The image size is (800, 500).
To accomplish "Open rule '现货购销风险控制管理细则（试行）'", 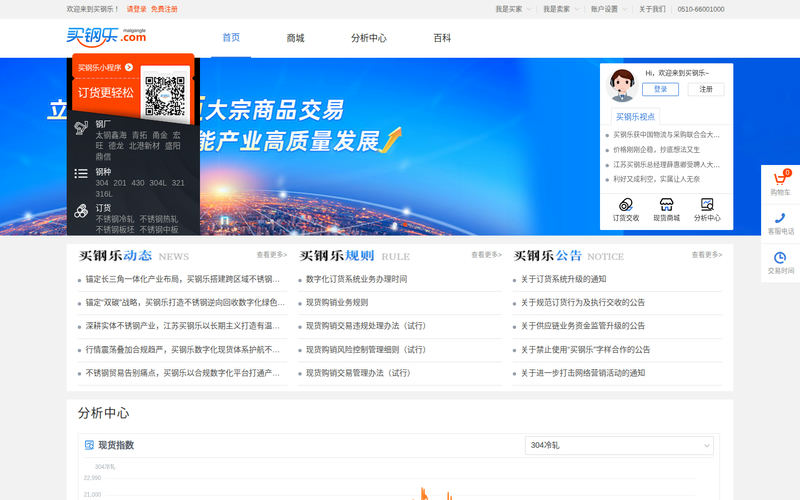I will pyautogui.click(x=366, y=349).
